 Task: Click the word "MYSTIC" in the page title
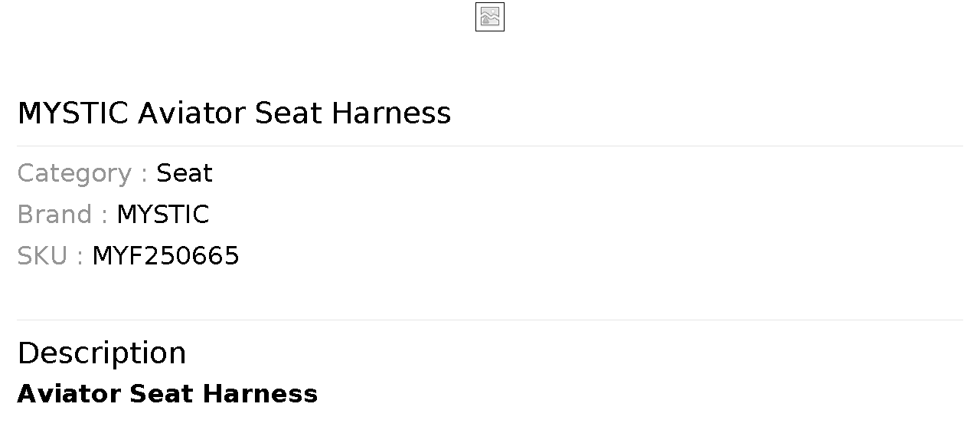click(x=73, y=113)
